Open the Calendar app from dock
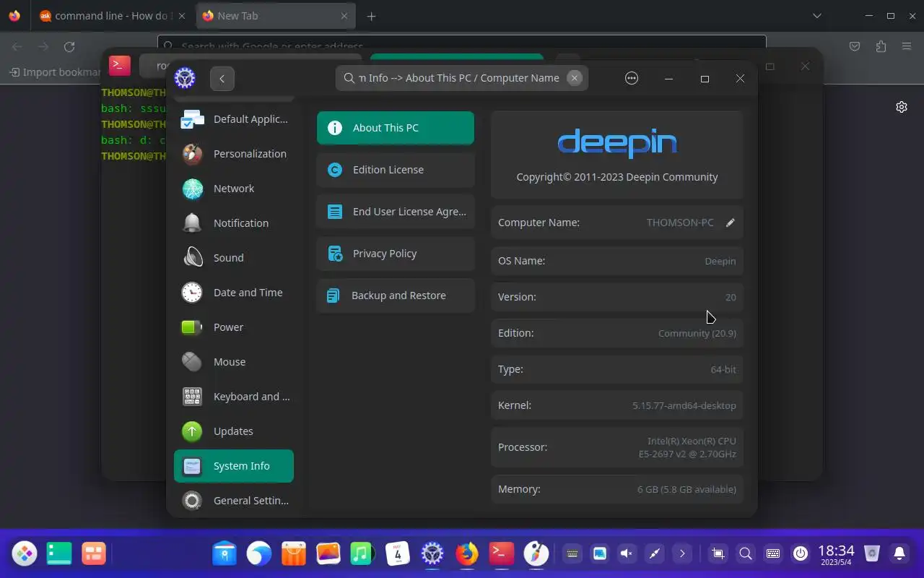Screen dimensions: 924x578 click(x=398, y=554)
